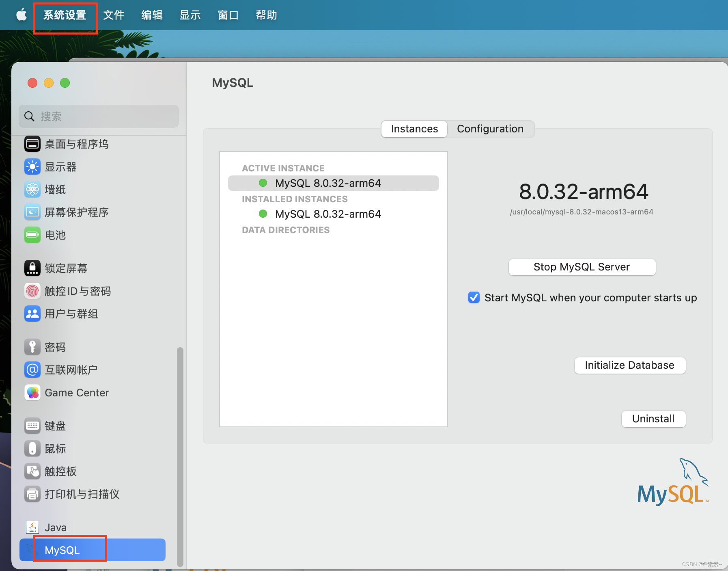The height and width of the screenshot is (571, 728).
Task: Click the 锁定屏幕 sidebar label
Action: (66, 268)
